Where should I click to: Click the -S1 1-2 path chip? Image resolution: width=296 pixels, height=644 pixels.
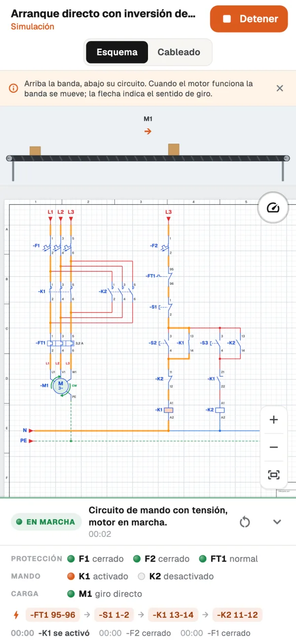114,615
